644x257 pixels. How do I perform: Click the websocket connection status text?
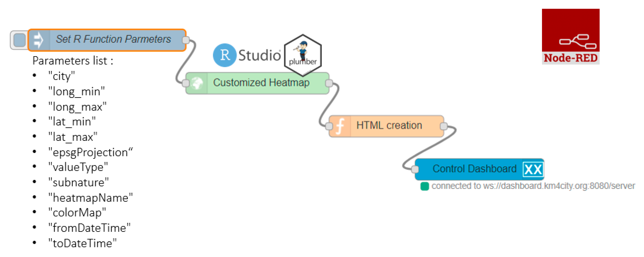(x=533, y=186)
